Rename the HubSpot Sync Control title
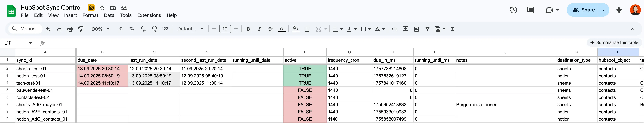644x123 pixels. click(x=51, y=8)
